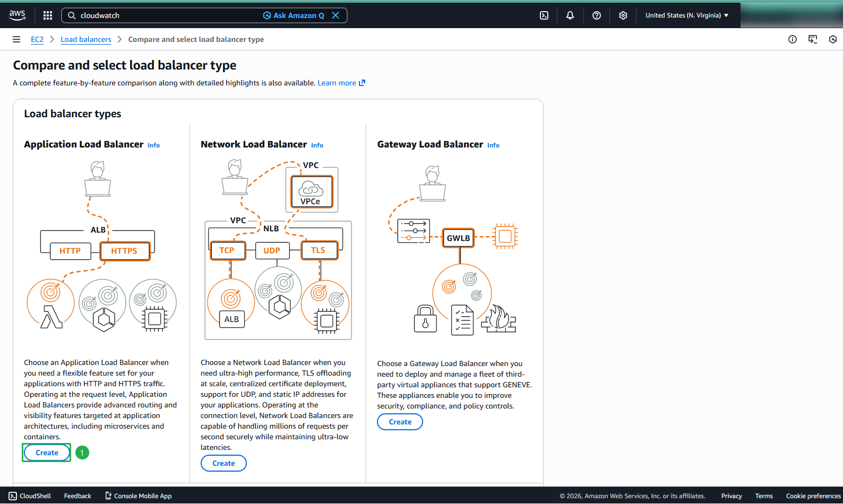Screen dimensions: 843x504
Task: Open the AWS services grid menu
Action: (x=48, y=15)
